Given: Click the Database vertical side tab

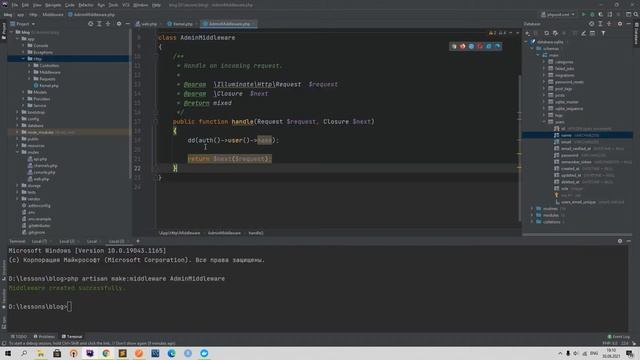Looking at the screenshot, I should coord(636,33).
